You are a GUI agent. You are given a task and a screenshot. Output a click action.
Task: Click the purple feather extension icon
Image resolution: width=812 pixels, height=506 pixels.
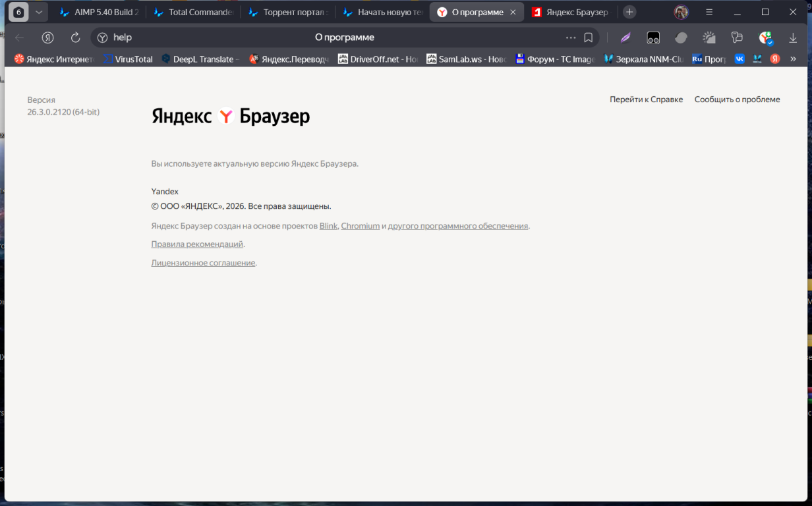(625, 38)
